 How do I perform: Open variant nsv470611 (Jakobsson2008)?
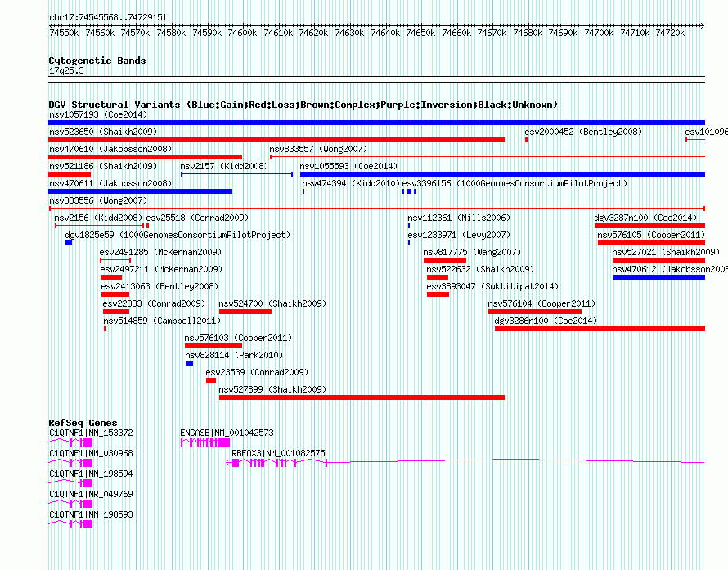click(110, 183)
